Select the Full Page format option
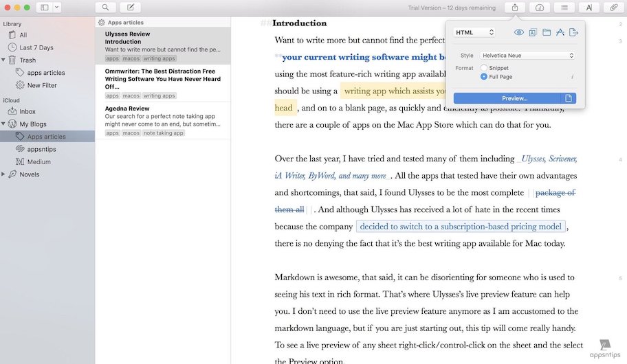Viewport: 627px width, 364px height. [484, 77]
